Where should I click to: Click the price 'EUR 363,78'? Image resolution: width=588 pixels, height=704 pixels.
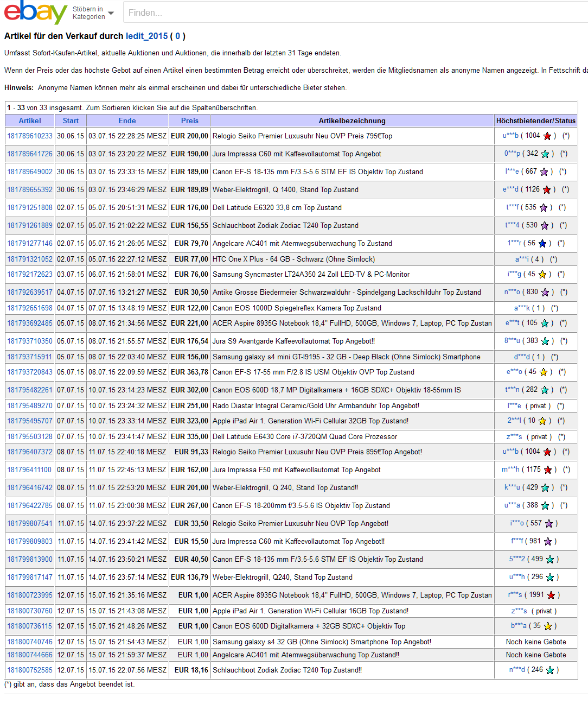[189, 372]
